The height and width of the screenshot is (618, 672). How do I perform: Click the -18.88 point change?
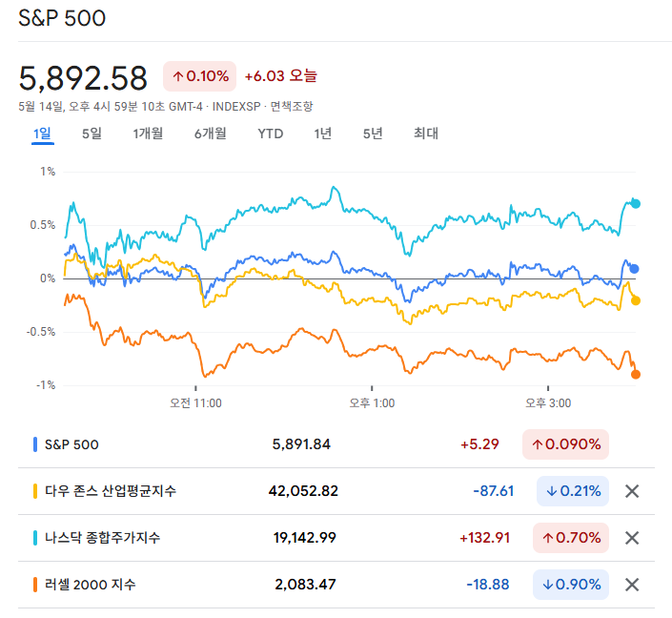[488, 585]
